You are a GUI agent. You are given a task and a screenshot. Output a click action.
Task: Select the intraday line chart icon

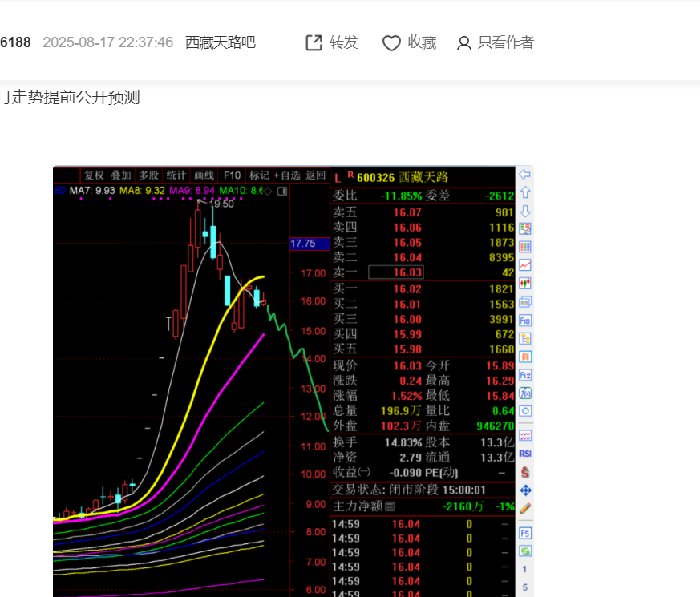point(525,265)
